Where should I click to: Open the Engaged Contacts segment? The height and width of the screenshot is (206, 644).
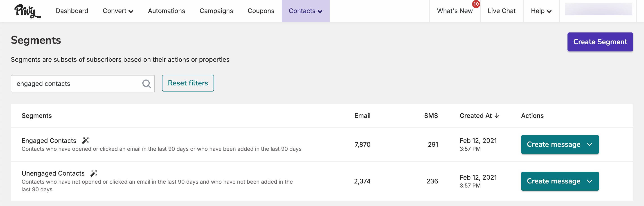point(49,141)
